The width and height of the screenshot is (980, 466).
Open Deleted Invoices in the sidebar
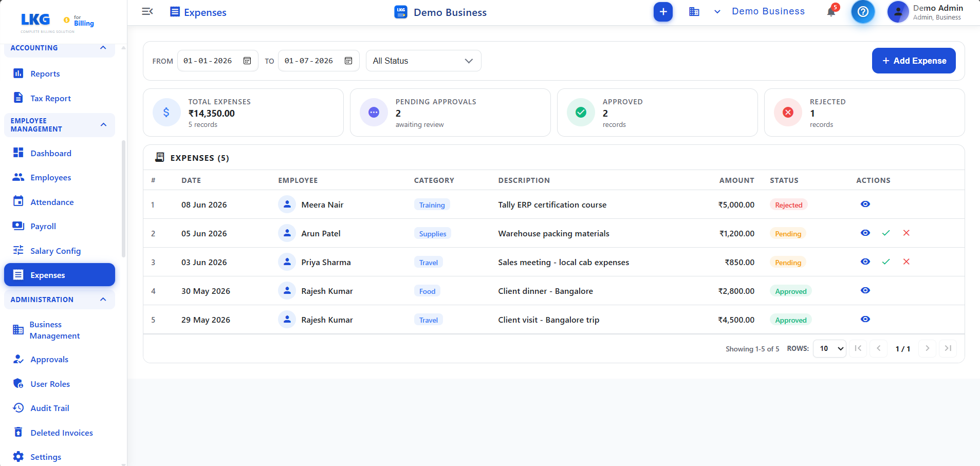point(60,433)
